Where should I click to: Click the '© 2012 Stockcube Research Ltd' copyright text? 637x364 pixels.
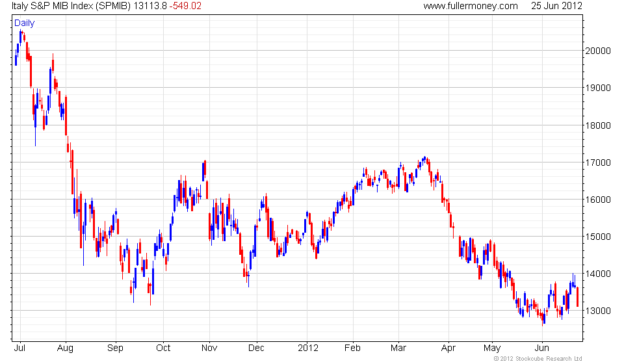(538, 359)
